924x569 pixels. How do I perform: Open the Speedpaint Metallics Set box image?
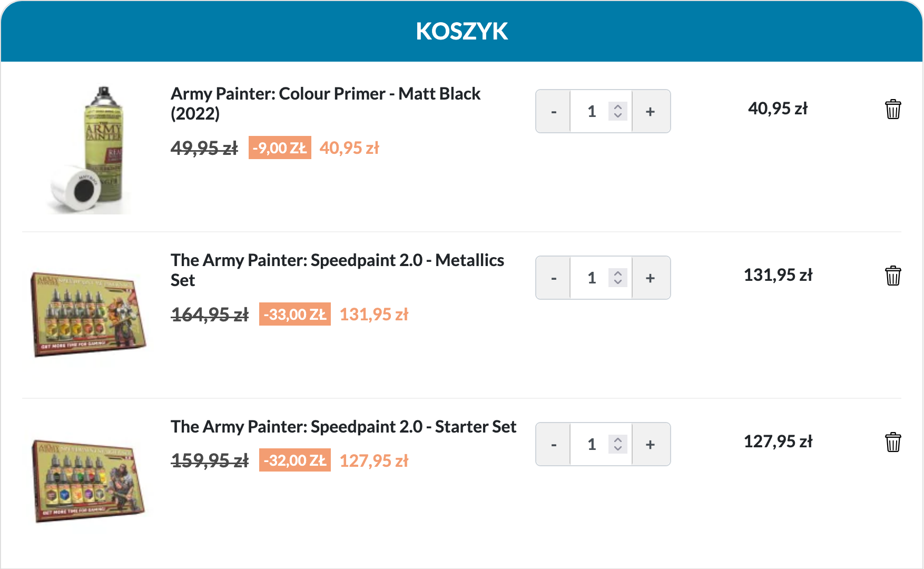point(89,316)
